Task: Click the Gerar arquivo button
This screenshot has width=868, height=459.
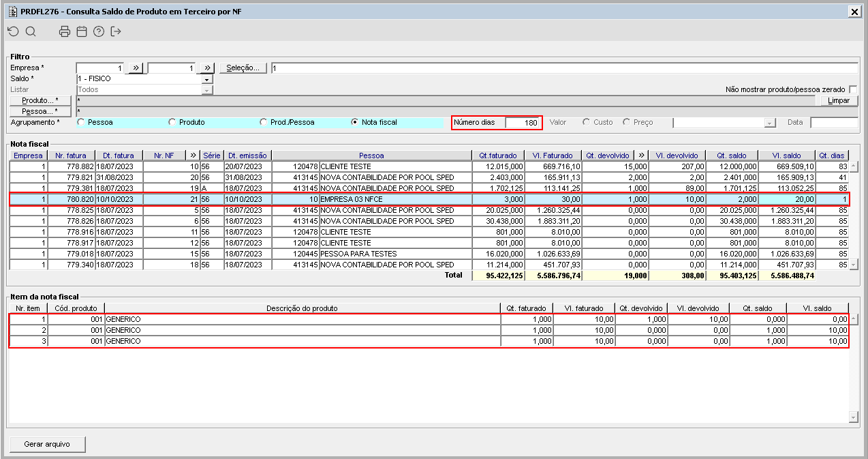Action: click(x=48, y=444)
